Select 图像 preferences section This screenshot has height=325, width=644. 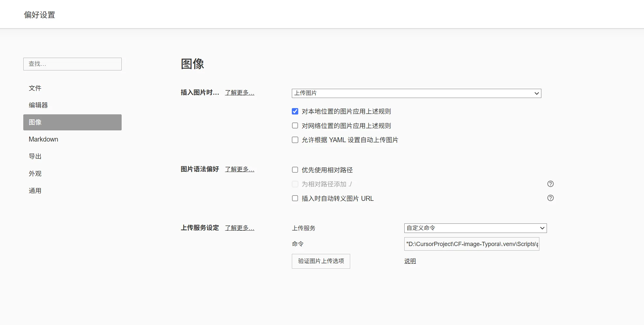coord(72,122)
